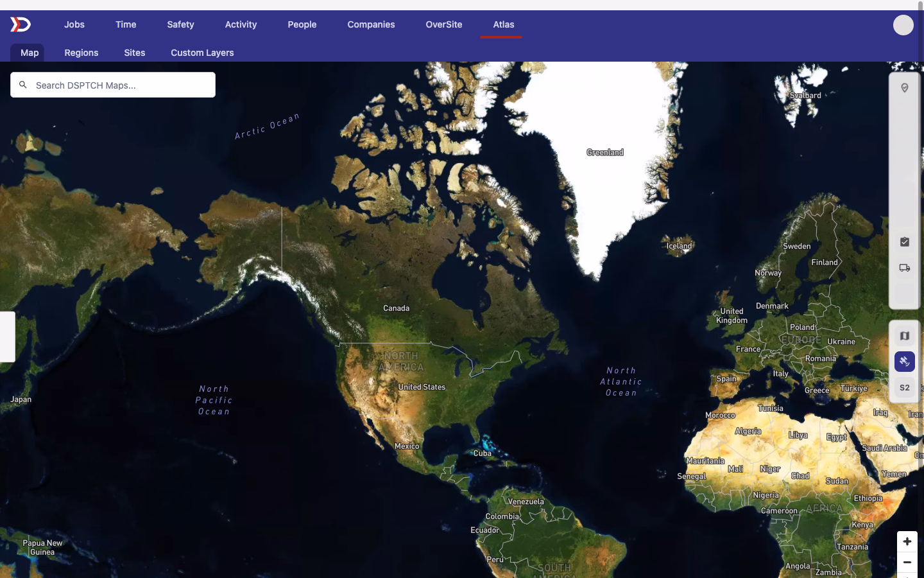Click the Mexico map label
Screen dimensions: 924x578
407,446
